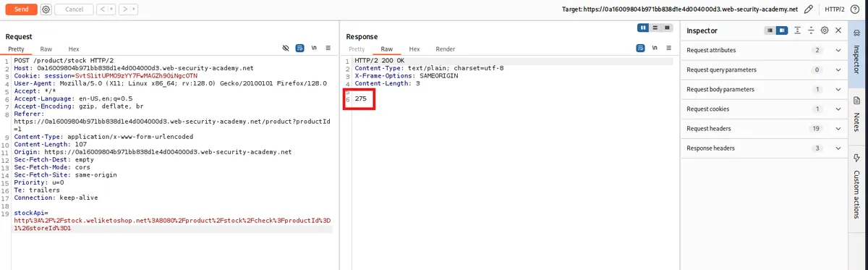This screenshot has width=868, height=270.
Task: Toggle show newline \n in Request pane
Action: (x=314, y=48)
